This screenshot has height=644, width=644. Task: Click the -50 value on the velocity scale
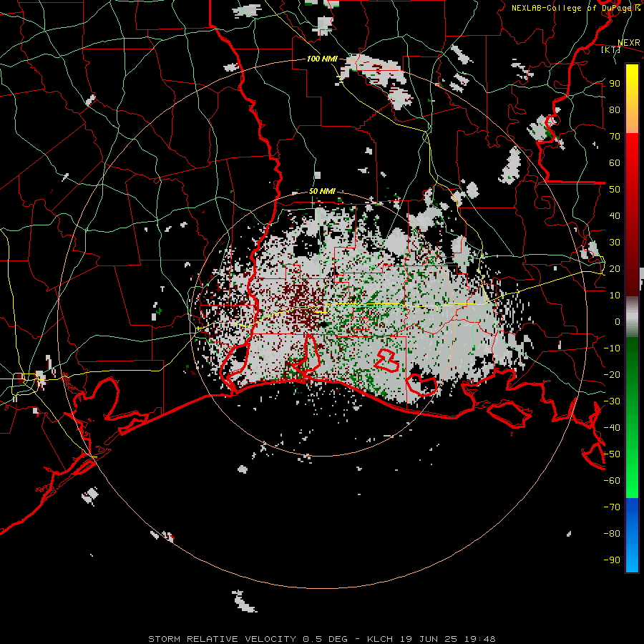tap(612, 454)
